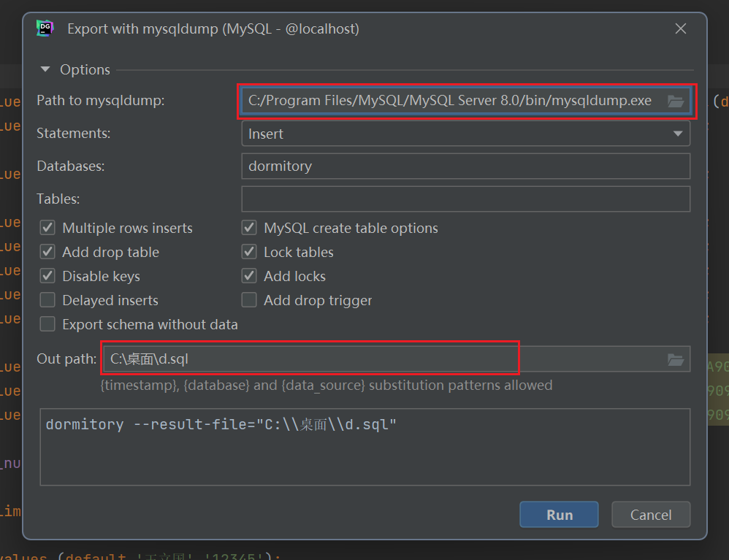Open the Statements dropdown arrow
Image resolution: width=729 pixels, height=560 pixels.
678,134
